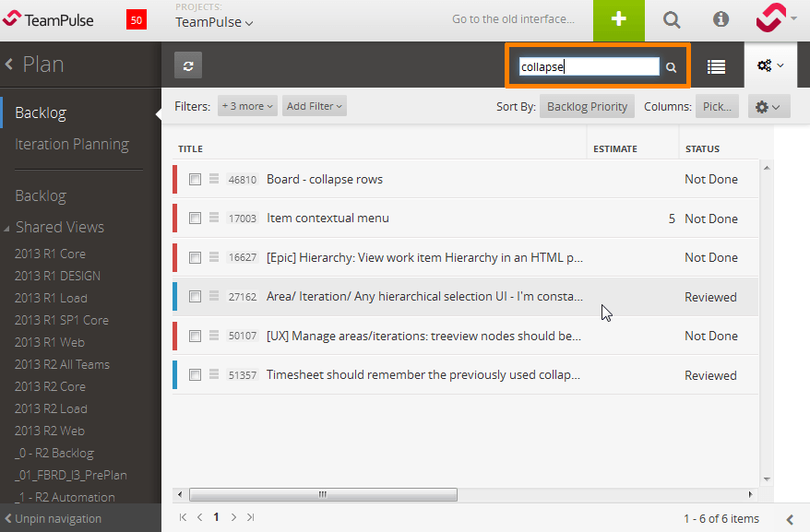Screen dimensions: 810x532
Task: Check the box for item 50107
Action: [x=195, y=336]
